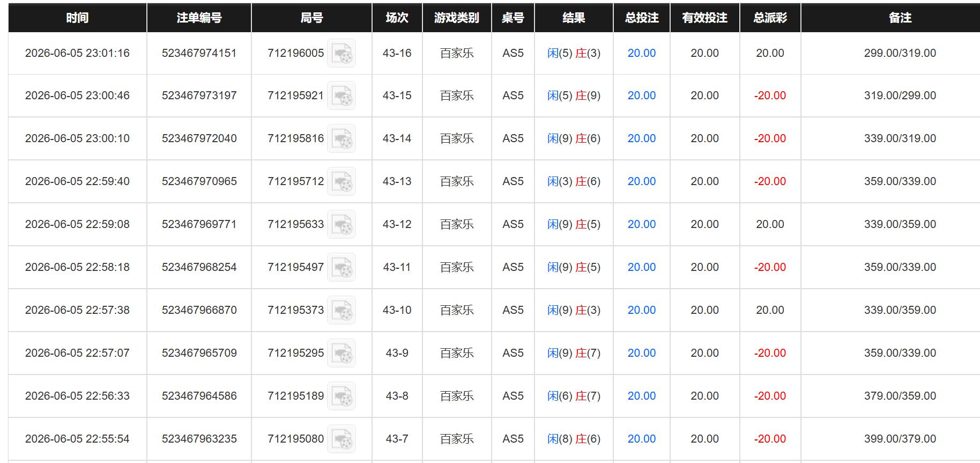Click the 有效投注 column header
This screenshot has height=463, width=980.
[705, 18]
